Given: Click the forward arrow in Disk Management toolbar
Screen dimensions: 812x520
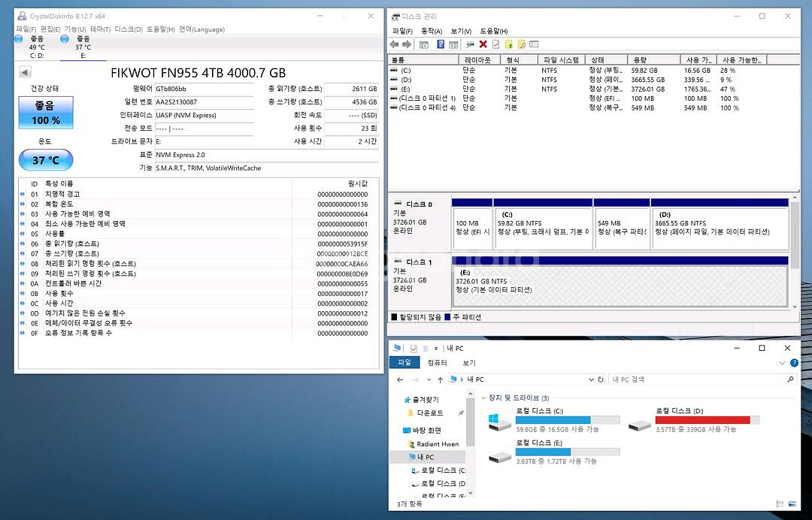Looking at the screenshot, I should point(407,44).
